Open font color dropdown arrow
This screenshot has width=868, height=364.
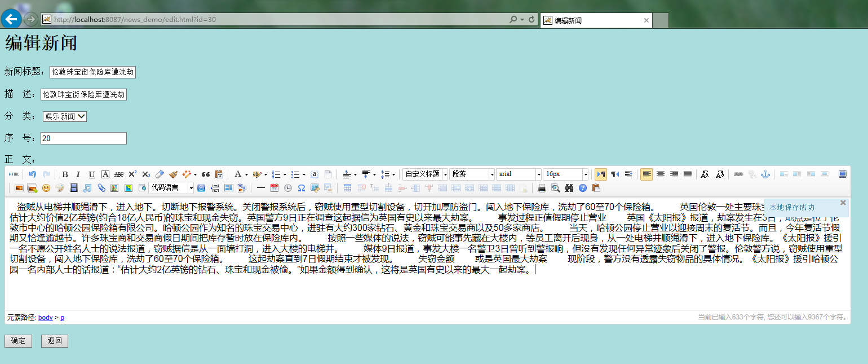tap(246, 174)
